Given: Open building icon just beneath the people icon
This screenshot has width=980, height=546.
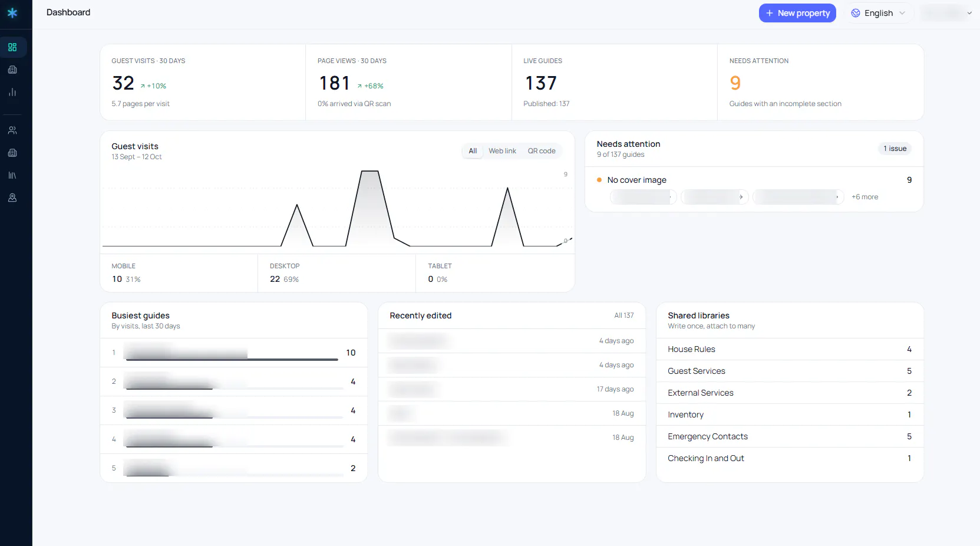Looking at the screenshot, I should point(12,153).
